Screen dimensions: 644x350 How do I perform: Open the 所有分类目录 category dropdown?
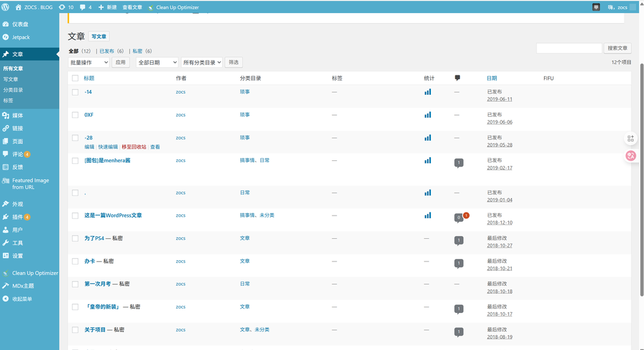coord(202,62)
